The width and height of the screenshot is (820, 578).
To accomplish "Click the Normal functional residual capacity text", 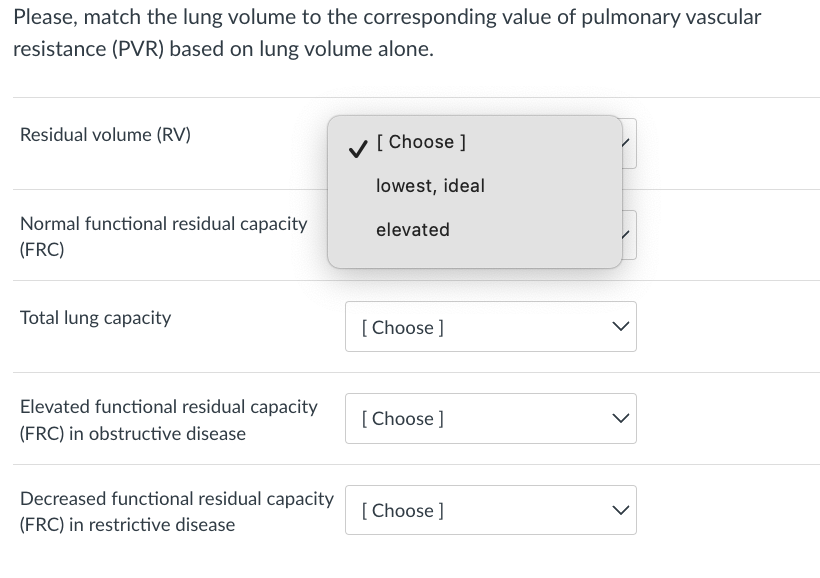I will pyautogui.click(x=163, y=224).
